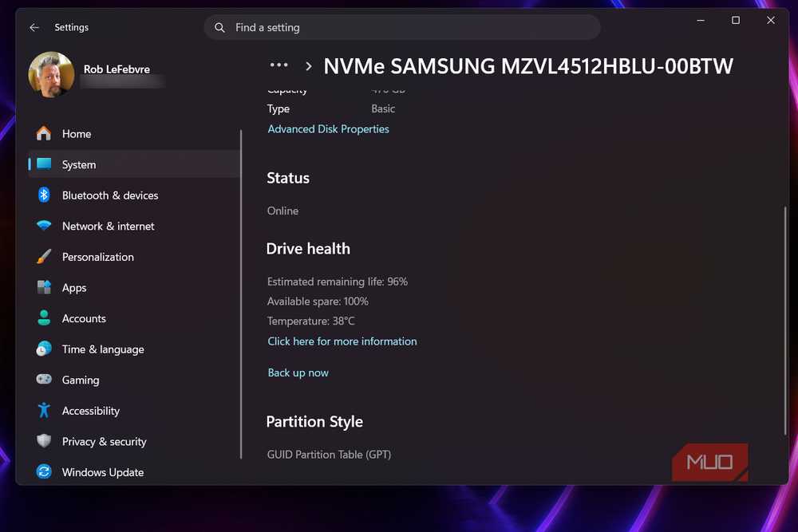Viewport: 798px width, 532px height.
Task: Click the Rob LeFebvre profile picture
Action: click(x=51, y=75)
